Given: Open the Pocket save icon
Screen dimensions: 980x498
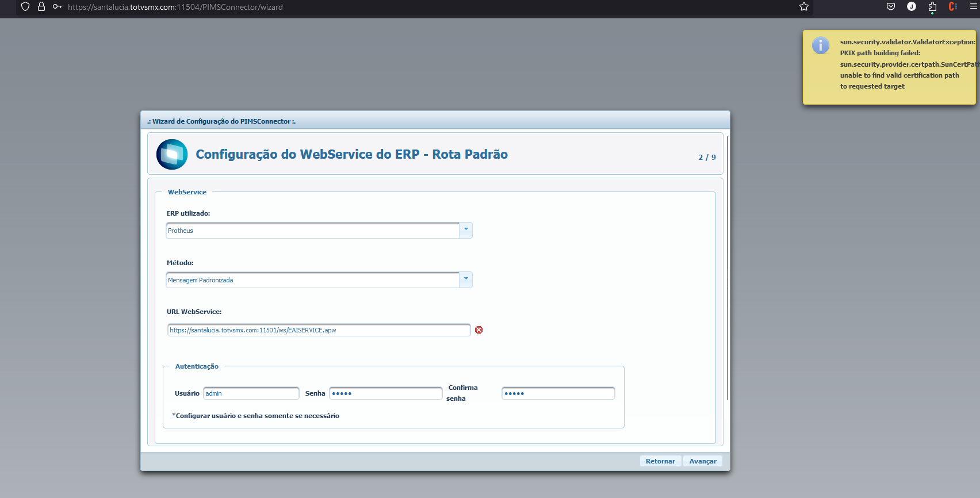Looking at the screenshot, I should tap(891, 7).
